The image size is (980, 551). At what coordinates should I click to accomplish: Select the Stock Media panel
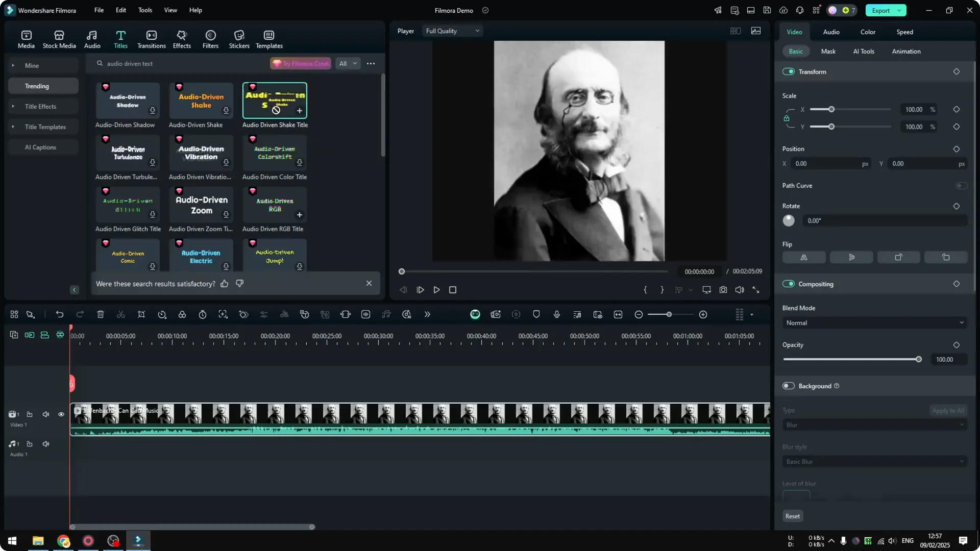(x=59, y=38)
